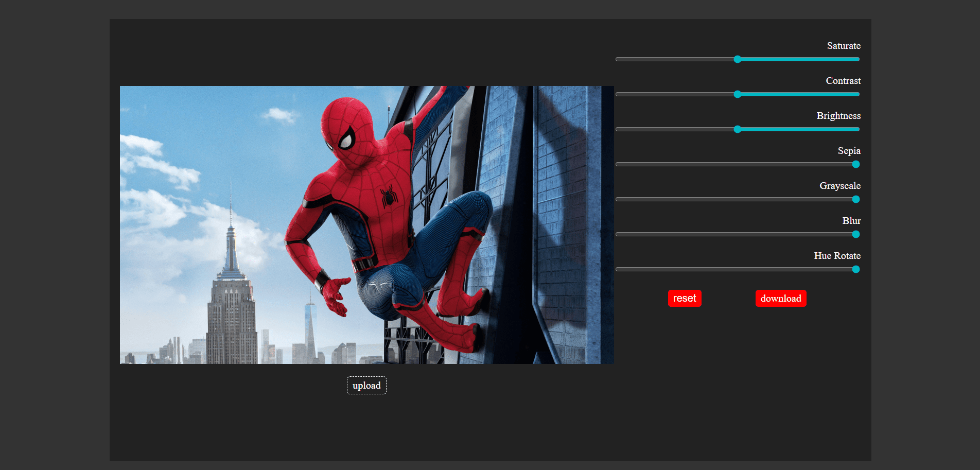The width and height of the screenshot is (980, 470).
Task: Click the Saturate label text
Action: click(844, 46)
